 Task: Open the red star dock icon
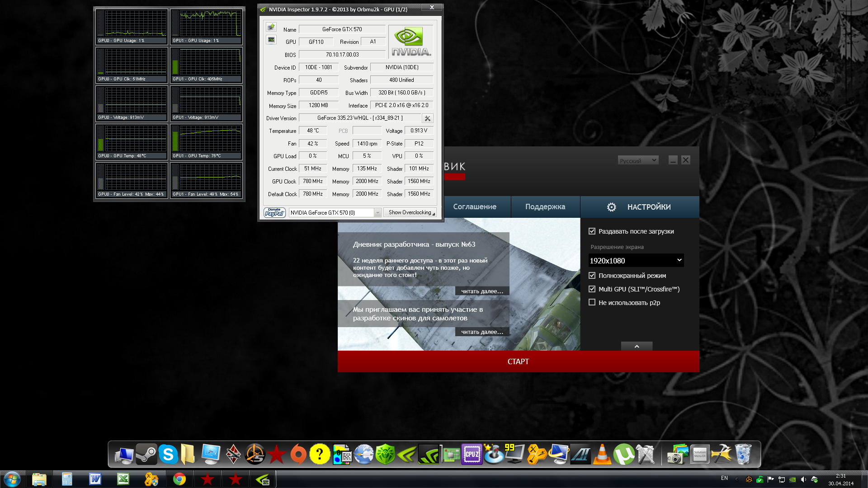[x=276, y=454]
